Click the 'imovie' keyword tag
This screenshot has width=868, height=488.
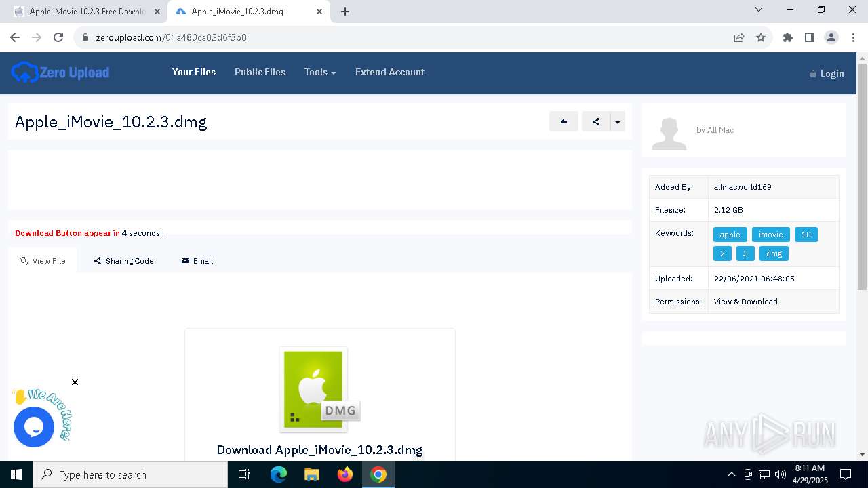pyautogui.click(x=770, y=235)
